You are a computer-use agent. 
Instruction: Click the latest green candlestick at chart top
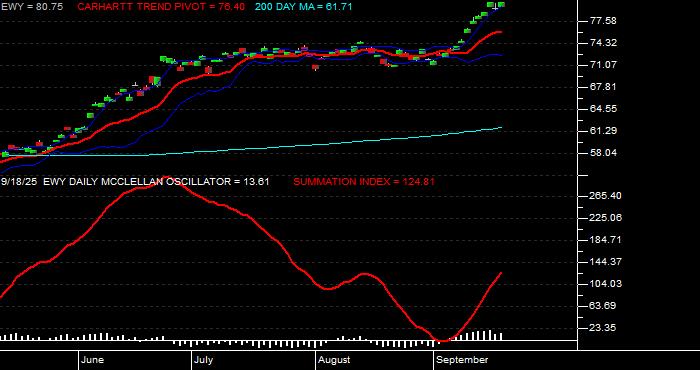tap(501, 4)
